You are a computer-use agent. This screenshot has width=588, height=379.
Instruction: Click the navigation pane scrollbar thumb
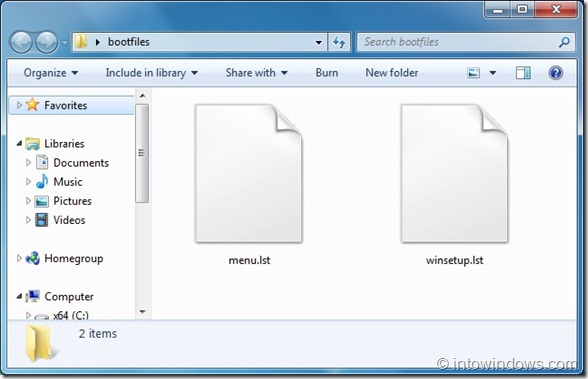pyautogui.click(x=142, y=153)
